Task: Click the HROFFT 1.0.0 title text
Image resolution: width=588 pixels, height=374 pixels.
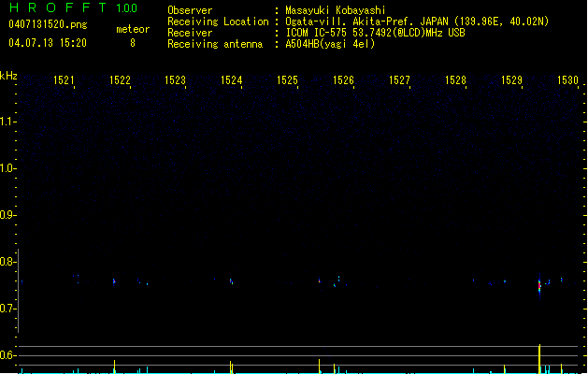Action: pos(74,7)
